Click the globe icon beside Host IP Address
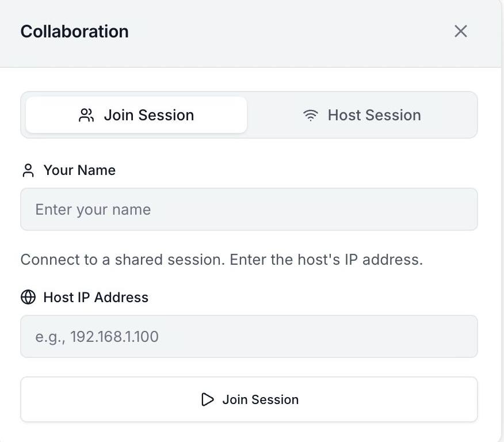This screenshot has height=442, width=504. 28,298
